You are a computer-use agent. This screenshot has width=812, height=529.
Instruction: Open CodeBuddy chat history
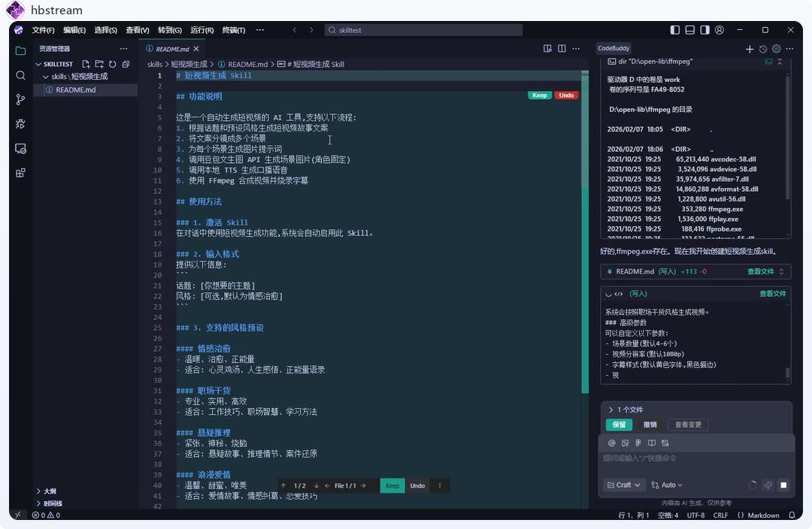click(763, 49)
